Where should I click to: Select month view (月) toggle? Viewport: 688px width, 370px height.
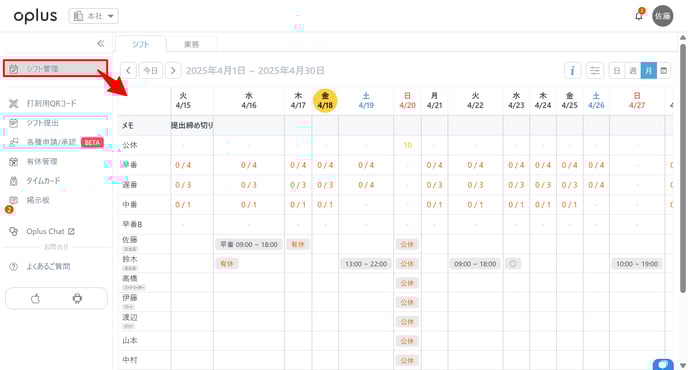pos(649,71)
